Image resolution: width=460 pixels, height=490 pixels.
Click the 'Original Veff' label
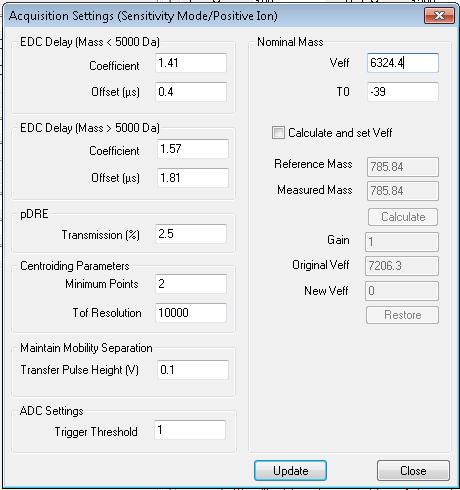321,265
